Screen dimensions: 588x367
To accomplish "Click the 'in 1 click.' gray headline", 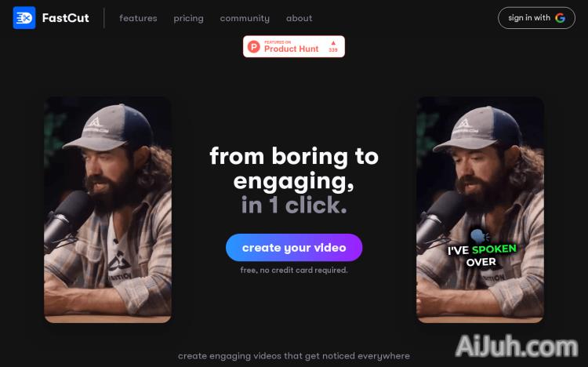I will (x=294, y=205).
